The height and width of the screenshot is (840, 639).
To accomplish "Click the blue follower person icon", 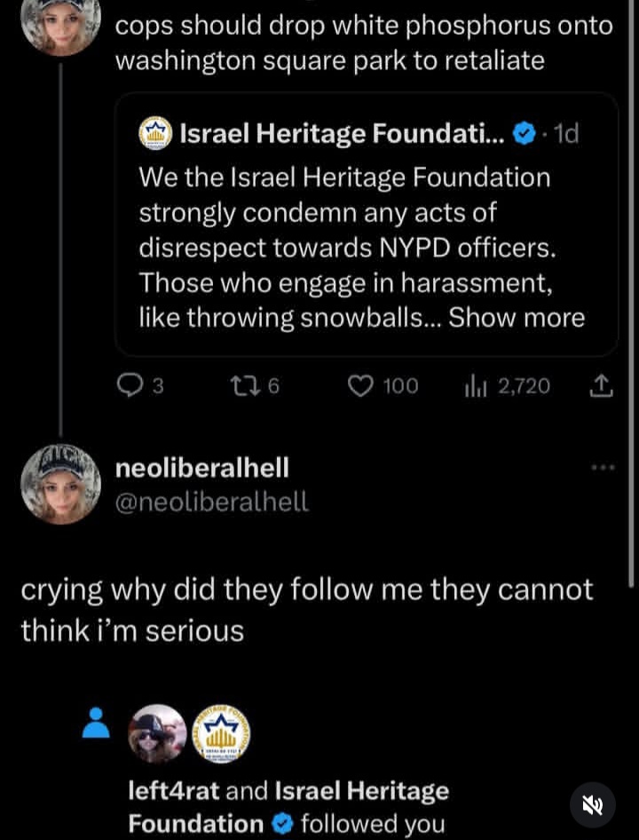I will tap(95, 723).
